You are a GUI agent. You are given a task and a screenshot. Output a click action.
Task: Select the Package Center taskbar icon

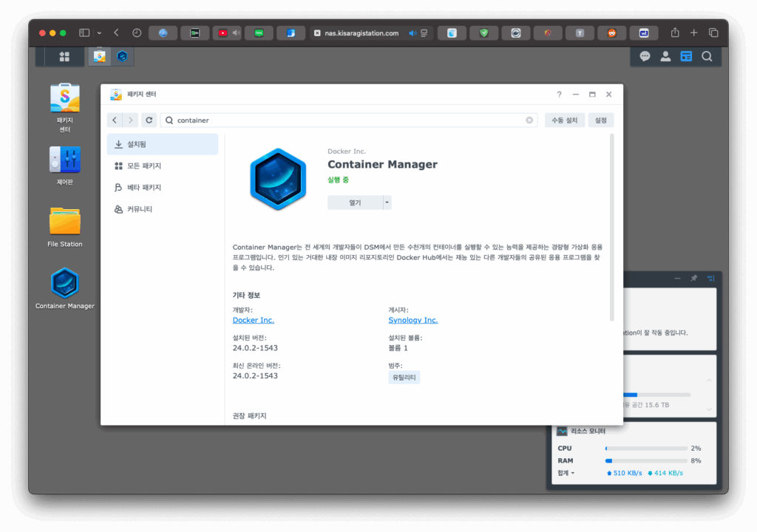100,56
